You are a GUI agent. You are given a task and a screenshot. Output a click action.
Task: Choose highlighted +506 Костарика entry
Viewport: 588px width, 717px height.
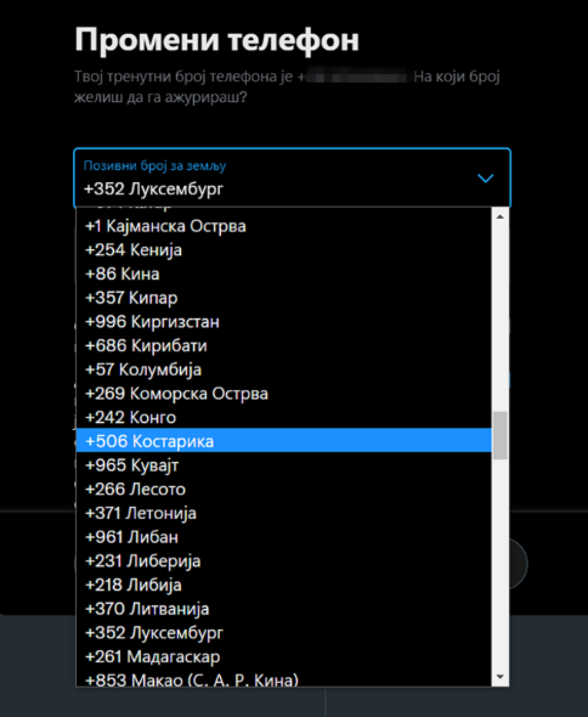149,441
